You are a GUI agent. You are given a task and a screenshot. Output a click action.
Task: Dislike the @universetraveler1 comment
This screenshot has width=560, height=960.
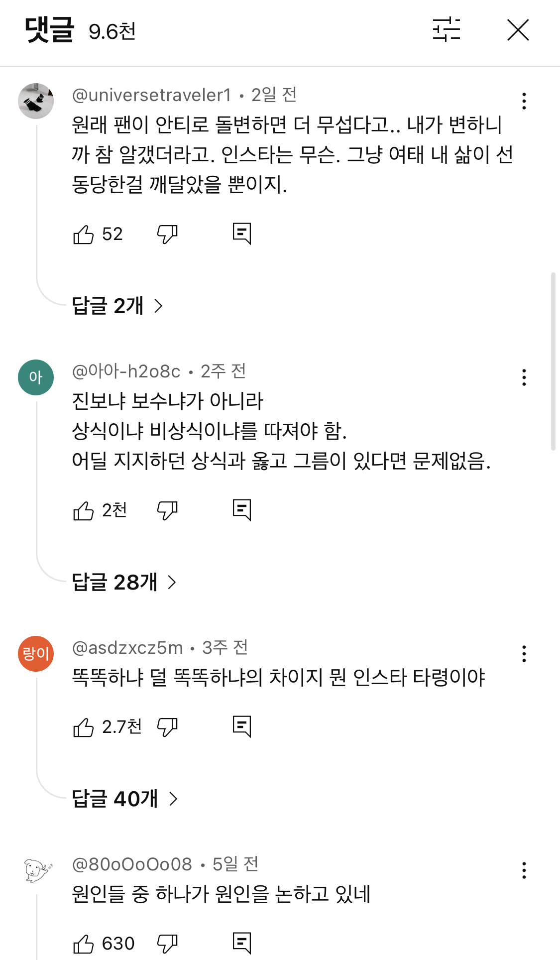coord(167,234)
